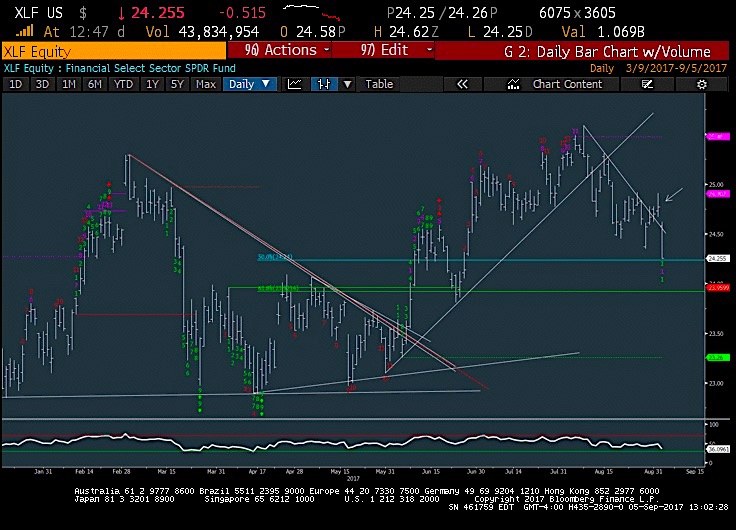736x530 pixels.
Task: Click the low price L 24.25
Action: 500,32
